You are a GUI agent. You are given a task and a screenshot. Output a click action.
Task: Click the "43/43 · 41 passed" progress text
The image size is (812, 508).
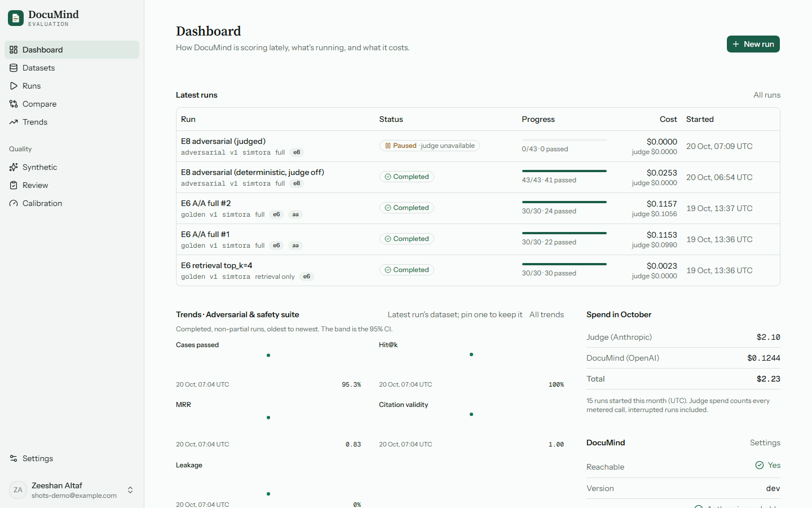point(549,180)
